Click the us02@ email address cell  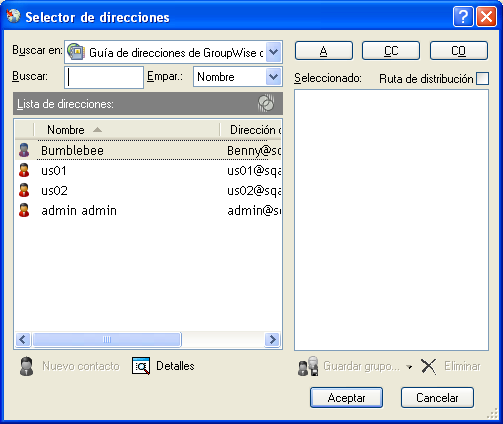(254, 191)
